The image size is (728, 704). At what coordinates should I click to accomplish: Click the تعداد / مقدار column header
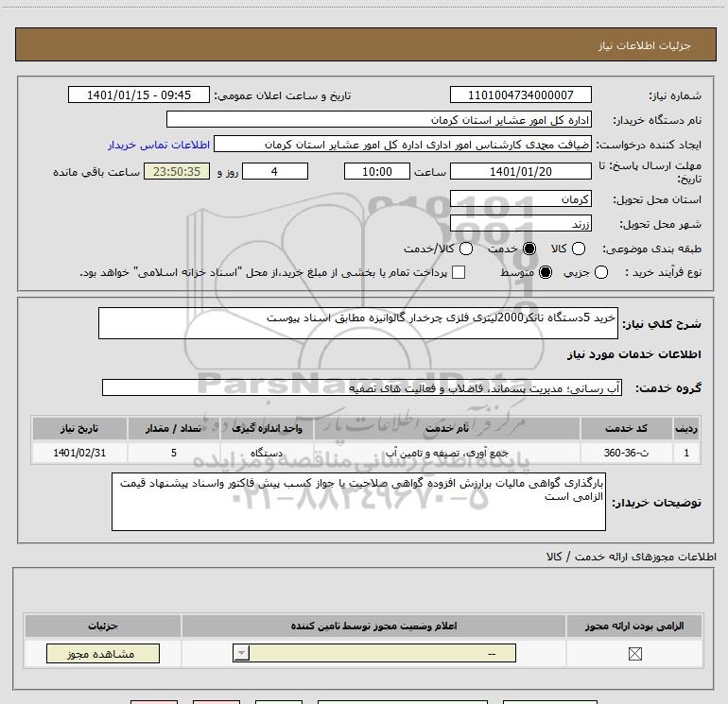[x=174, y=428]
